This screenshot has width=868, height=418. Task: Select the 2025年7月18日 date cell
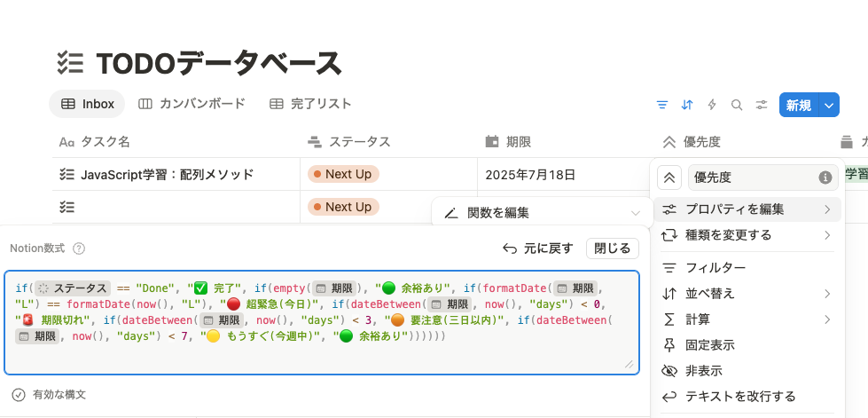tap(530, 175)
